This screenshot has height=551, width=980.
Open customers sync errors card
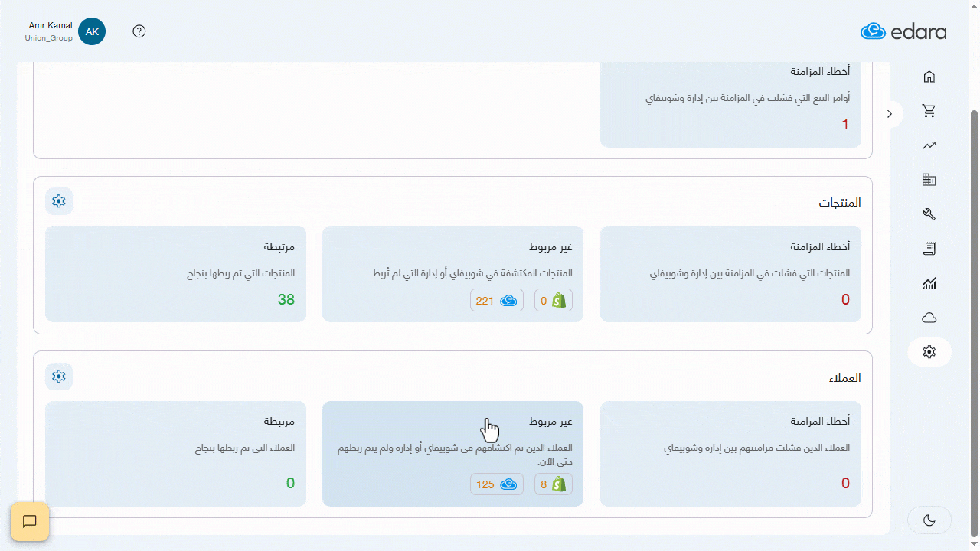coord(730,454)
